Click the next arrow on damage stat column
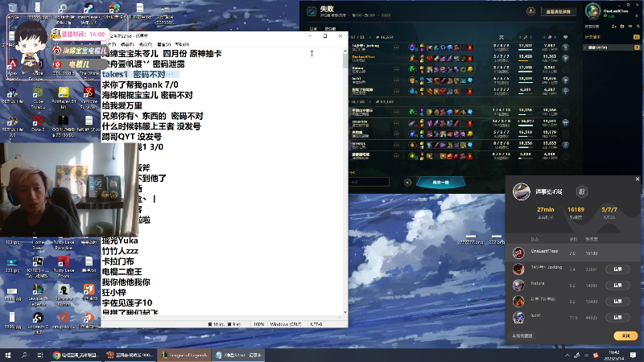Screen dimensions: 644x362 [x=530, y=37]
